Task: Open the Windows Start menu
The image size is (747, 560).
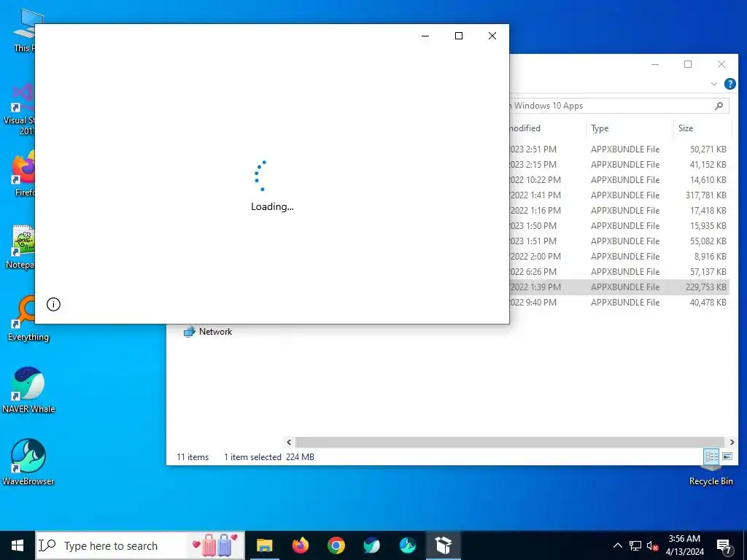Action: pyautogui.click(x=18, y=545)
